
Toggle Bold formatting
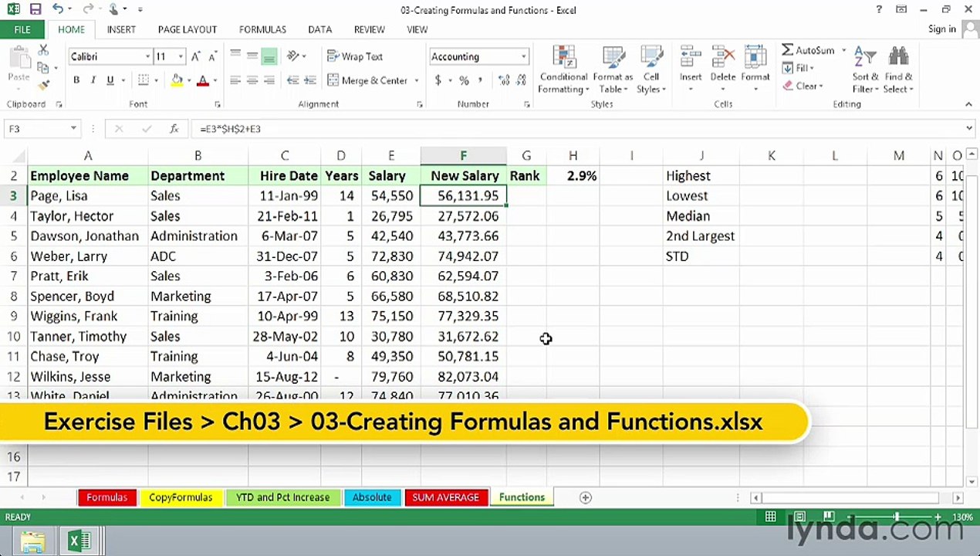(x=76, y=80)
